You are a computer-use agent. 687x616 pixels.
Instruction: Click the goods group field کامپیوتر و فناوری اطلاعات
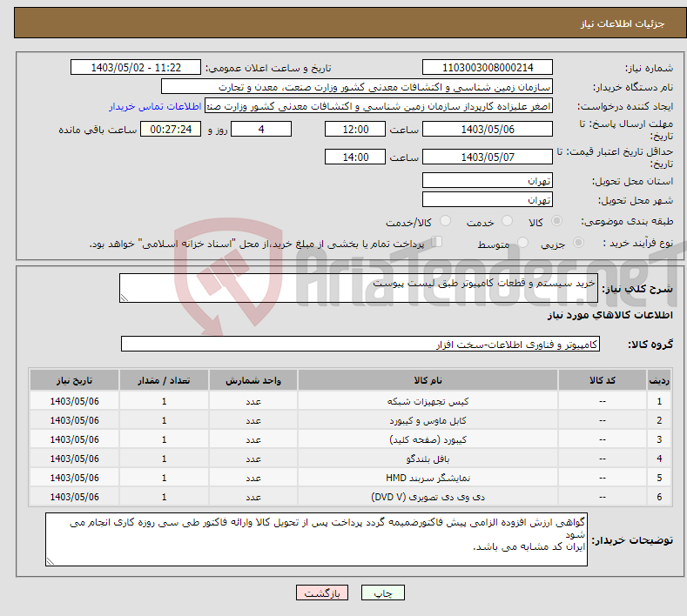pos(360,344)
